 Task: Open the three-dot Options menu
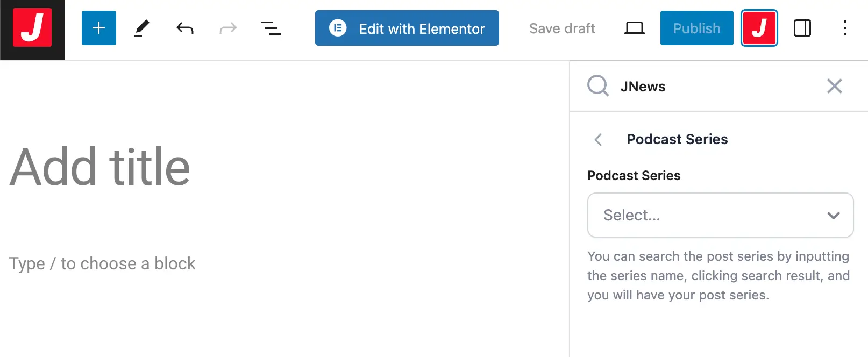(845, 28)
